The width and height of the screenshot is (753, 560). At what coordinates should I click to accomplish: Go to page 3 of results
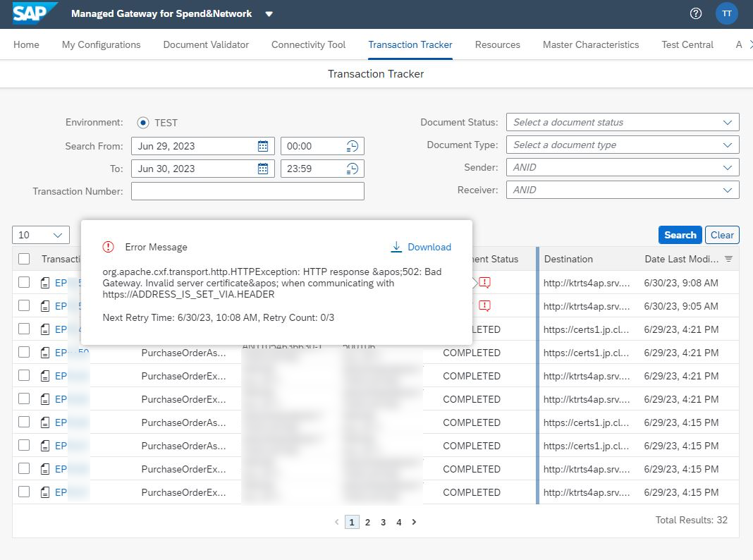point(384,522)
